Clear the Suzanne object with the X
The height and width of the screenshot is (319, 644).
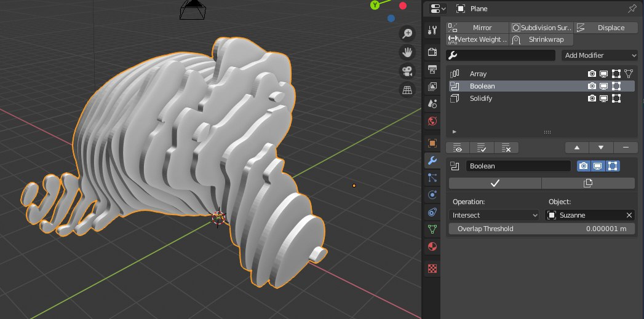coord(629,215)
